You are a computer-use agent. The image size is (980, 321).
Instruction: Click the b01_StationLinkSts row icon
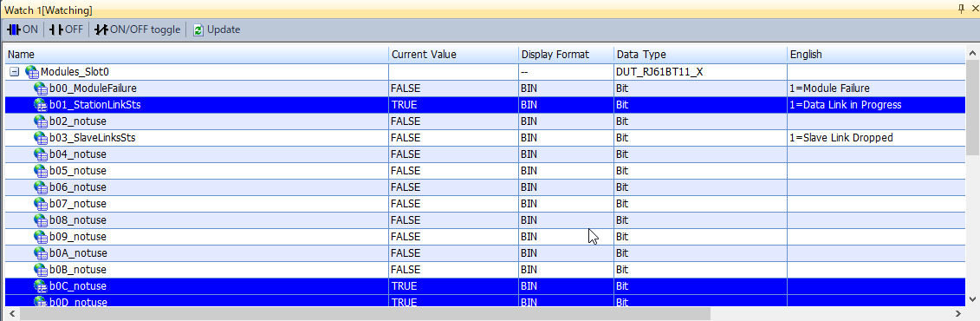41,105
